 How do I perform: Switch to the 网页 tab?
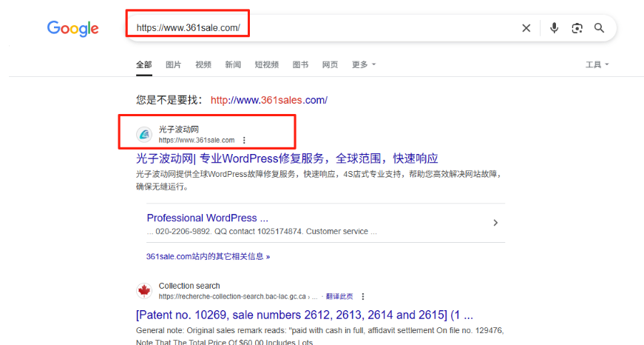coord(330,64)
